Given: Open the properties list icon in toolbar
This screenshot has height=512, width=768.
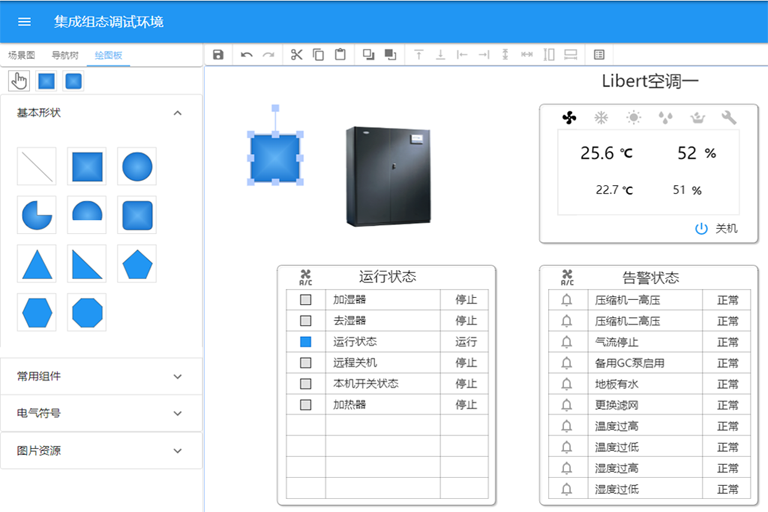Looking at the screenshot, I should [599, 54].
